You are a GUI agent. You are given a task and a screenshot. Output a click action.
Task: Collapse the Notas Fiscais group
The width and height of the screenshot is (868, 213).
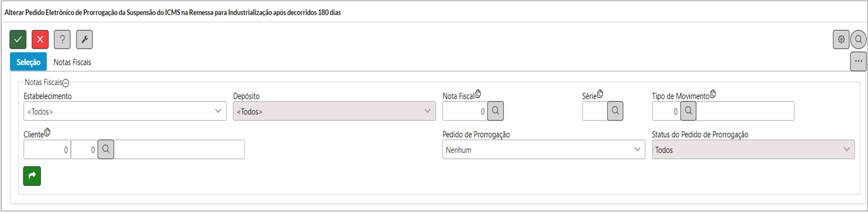pyautogui.click(x=66, y=83)
